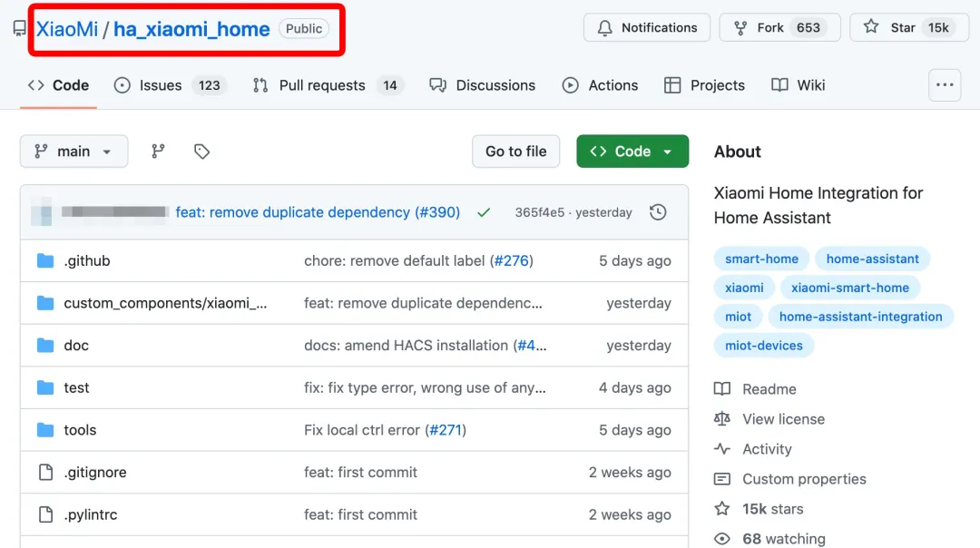This screenshot has height=548, width=980.
Task: Open the commit 'feat: remove duplicate dependency'
Action: click(x=292, y=212)
